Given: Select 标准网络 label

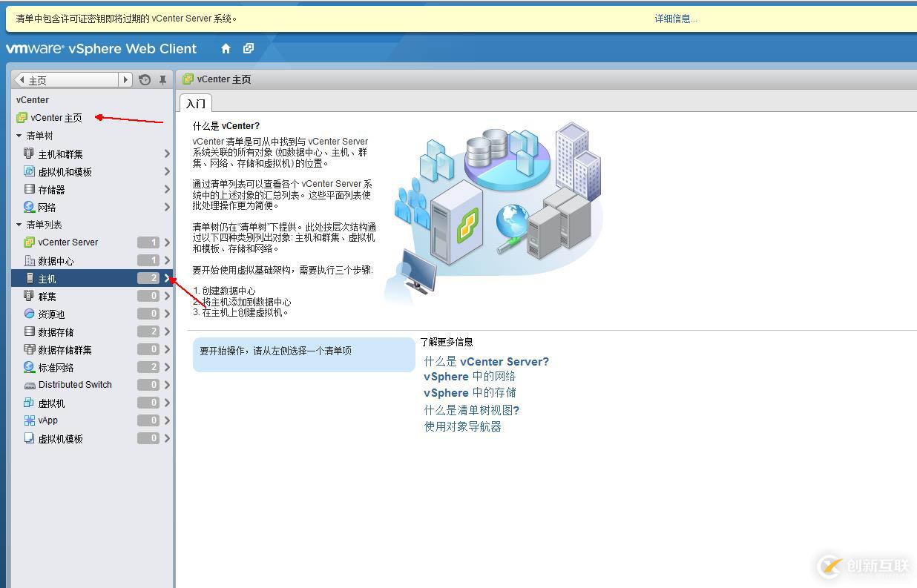Looking at the screenshot, I should [x=56, y=368].
